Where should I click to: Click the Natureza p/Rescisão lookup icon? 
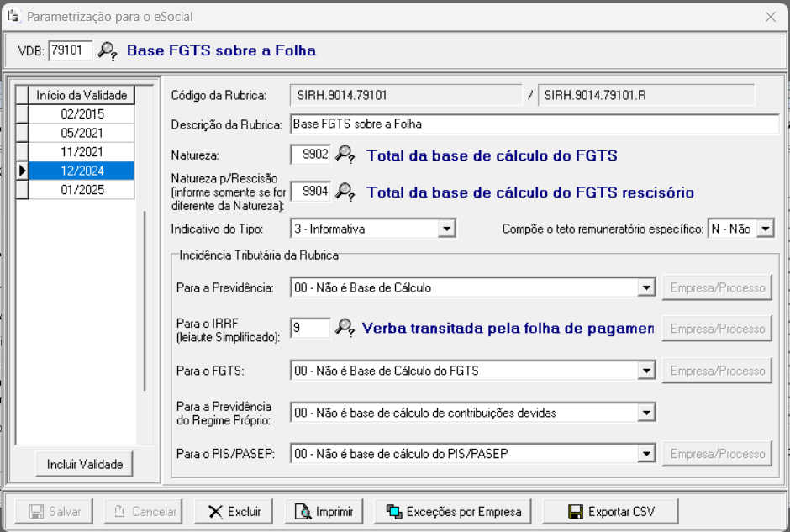point(345,192)
